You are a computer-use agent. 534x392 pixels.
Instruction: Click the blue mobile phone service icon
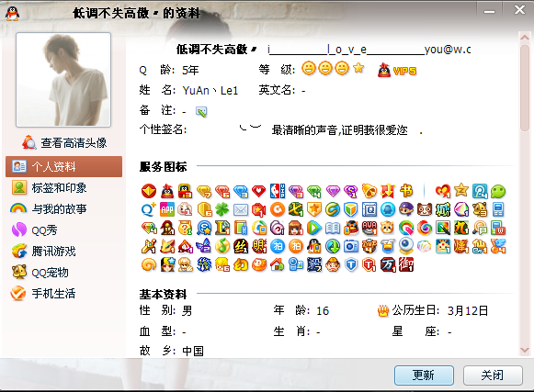coord(498,209)
